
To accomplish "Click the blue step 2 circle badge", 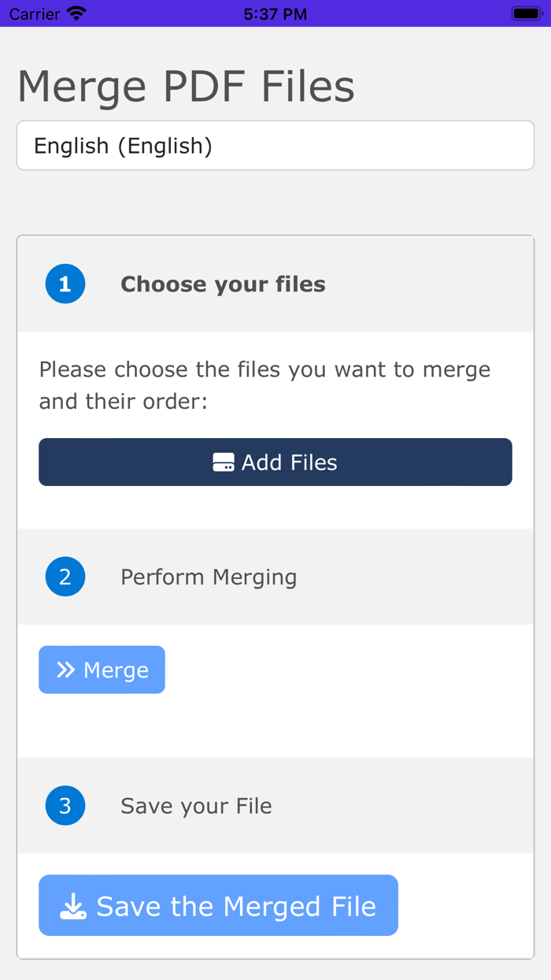I will click(65, 576).
